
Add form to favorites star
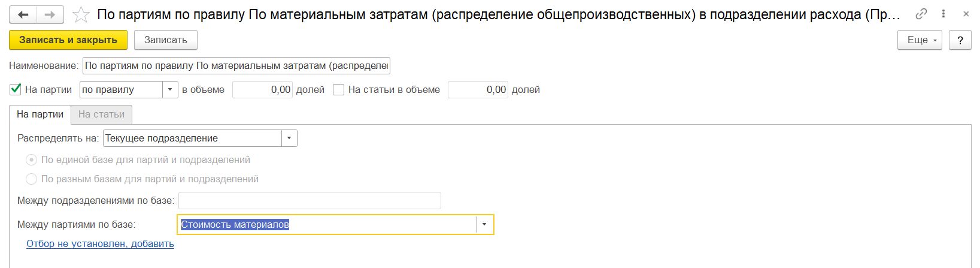coord(81,14)
